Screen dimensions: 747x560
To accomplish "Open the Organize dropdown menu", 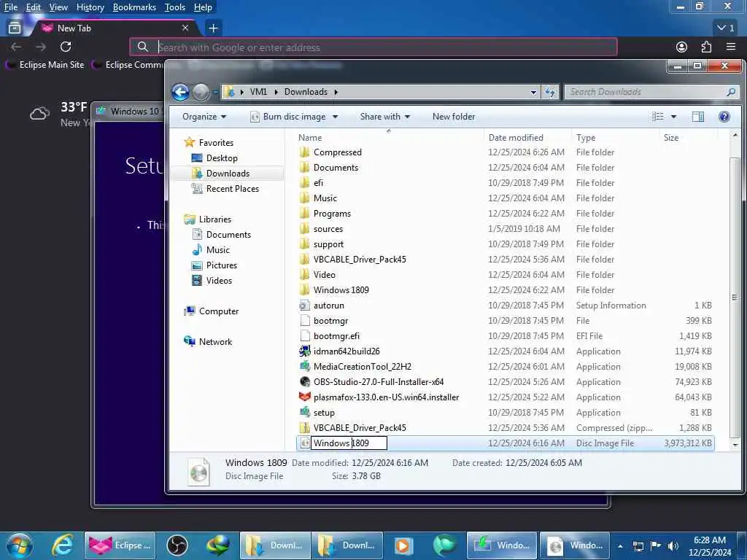I will click(204, 117).
